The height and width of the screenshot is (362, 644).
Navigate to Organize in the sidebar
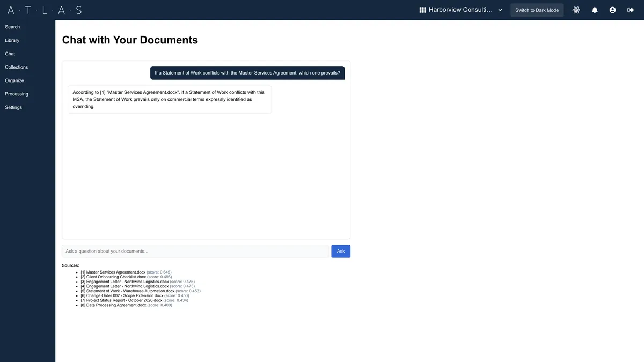[x=14, y=80]
